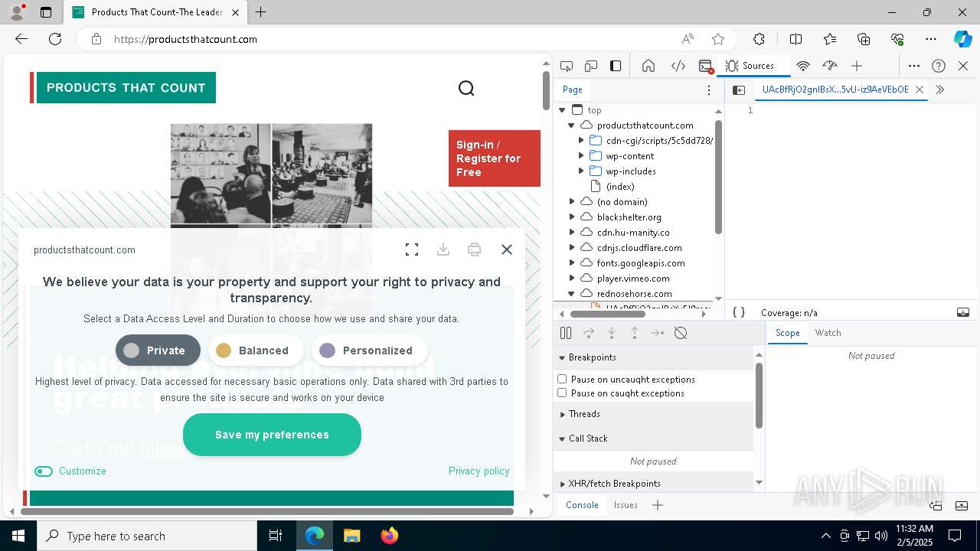
Task: Enable Pause on caught exceptions
Action: (x=562, y=393)
